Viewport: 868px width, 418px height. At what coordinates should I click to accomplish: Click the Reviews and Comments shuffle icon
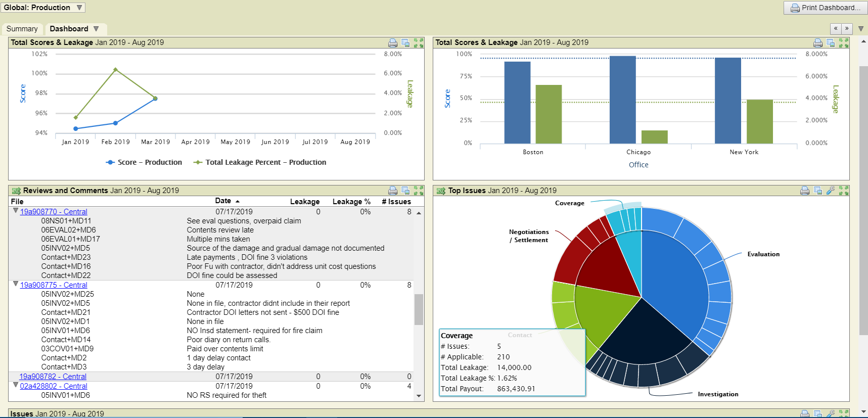coord(16,191)
